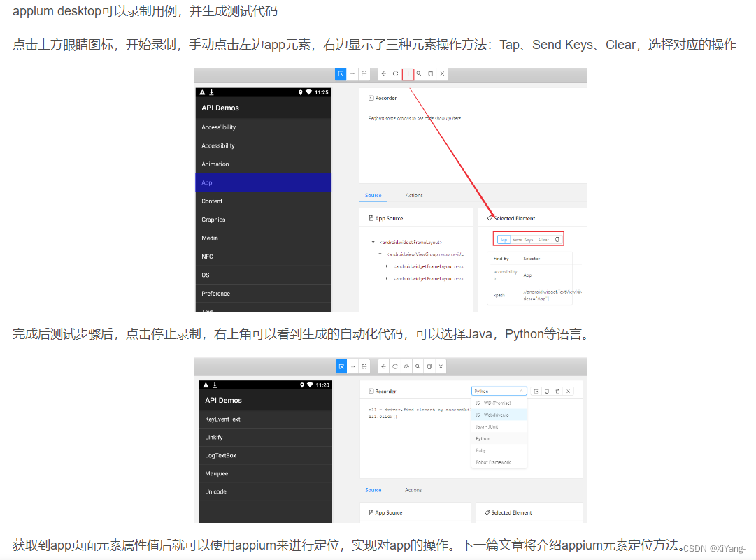
Task: Select the Linkify row in API Demos
Action: coord(266,437)
